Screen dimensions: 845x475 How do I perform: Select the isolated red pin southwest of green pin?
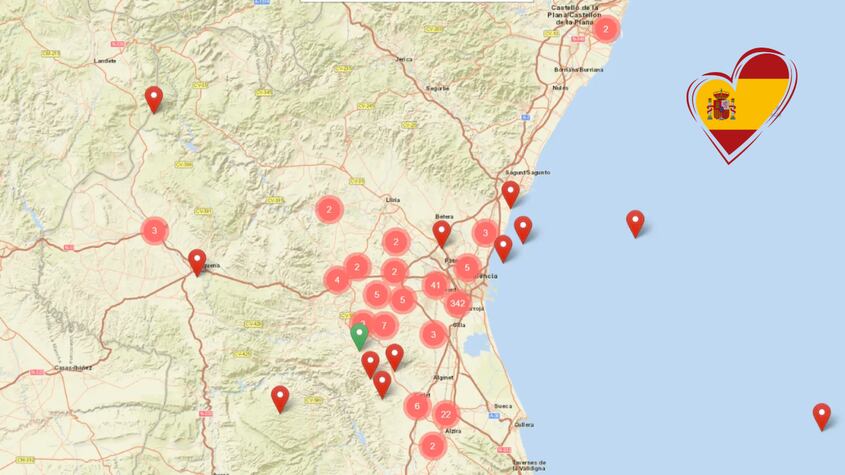click(280, 399)
